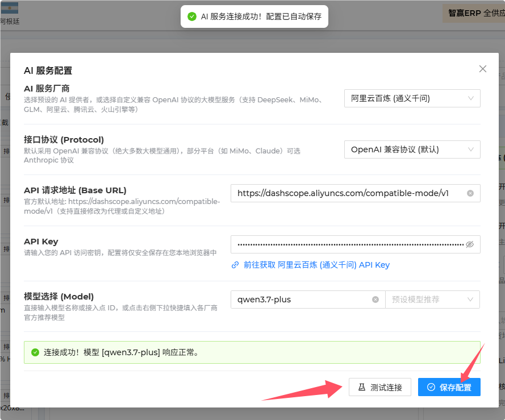Viewport: 505px width, 420px height.
Task: Click the success check icon by 连接成功
Action: click(x=35, y=352)
